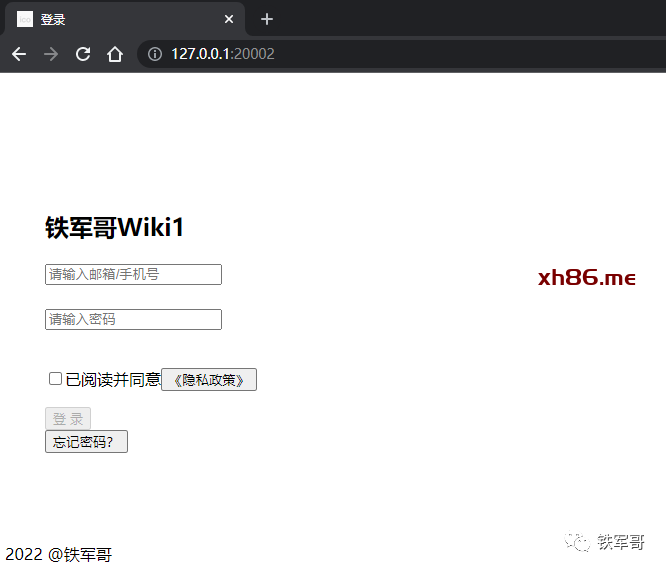The height and width of the screenshot is (571, 666).
Task: Click the 请输入邮箱/手机号 input field
Action: [133, 274]
